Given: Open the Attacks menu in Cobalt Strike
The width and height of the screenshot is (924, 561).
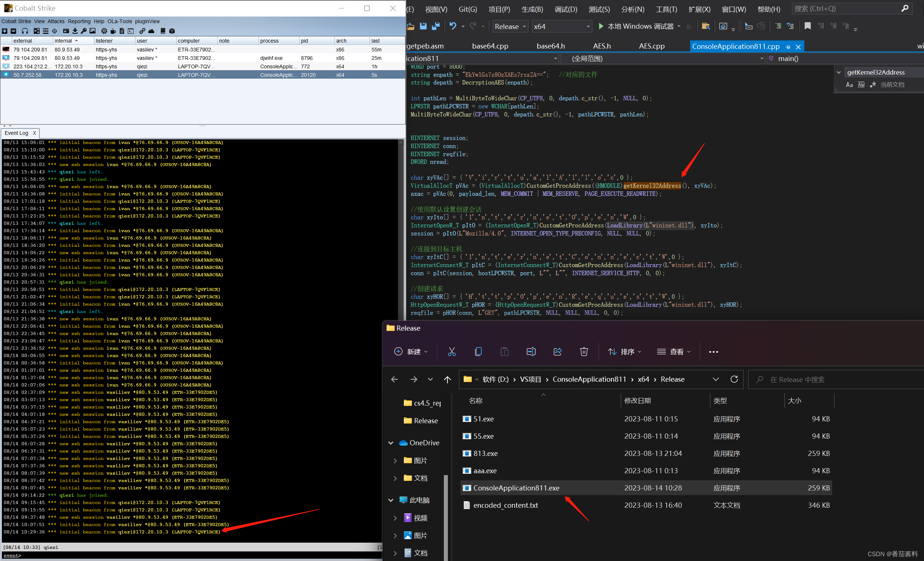Looking at the screenshot, I should (x=56, y=21).
